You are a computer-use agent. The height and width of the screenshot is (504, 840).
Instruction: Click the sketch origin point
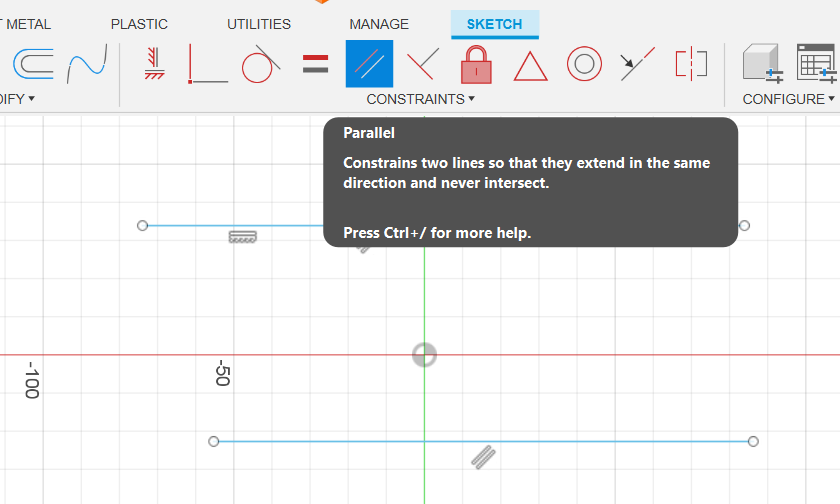424,355
